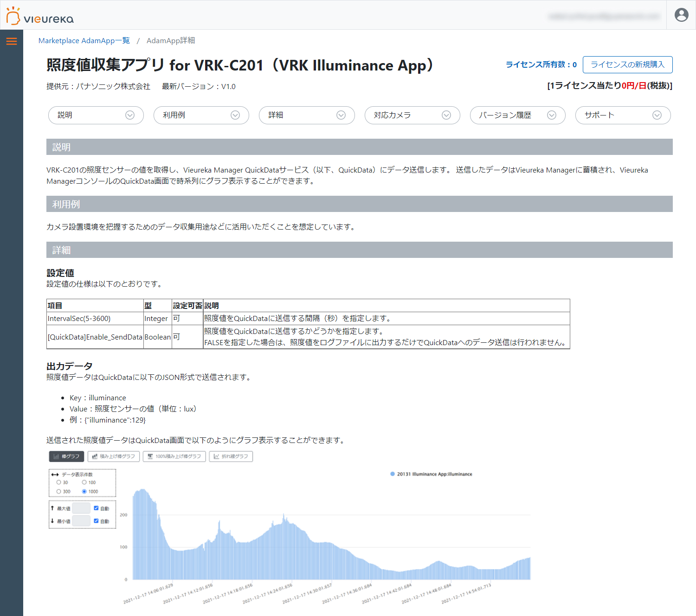Click the 出力データ subheading

coord(70,366)
